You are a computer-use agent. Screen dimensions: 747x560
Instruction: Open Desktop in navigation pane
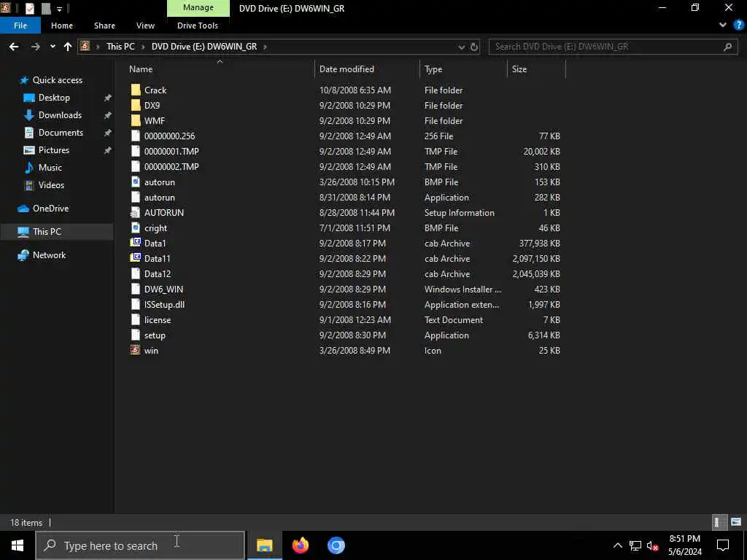click(54, 98)
